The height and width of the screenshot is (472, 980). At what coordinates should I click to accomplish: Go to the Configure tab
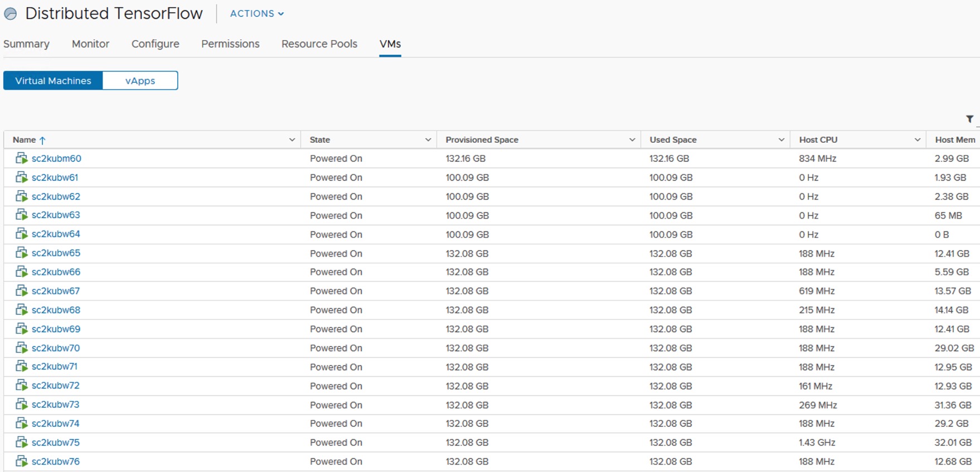click(x=155, y=44)
